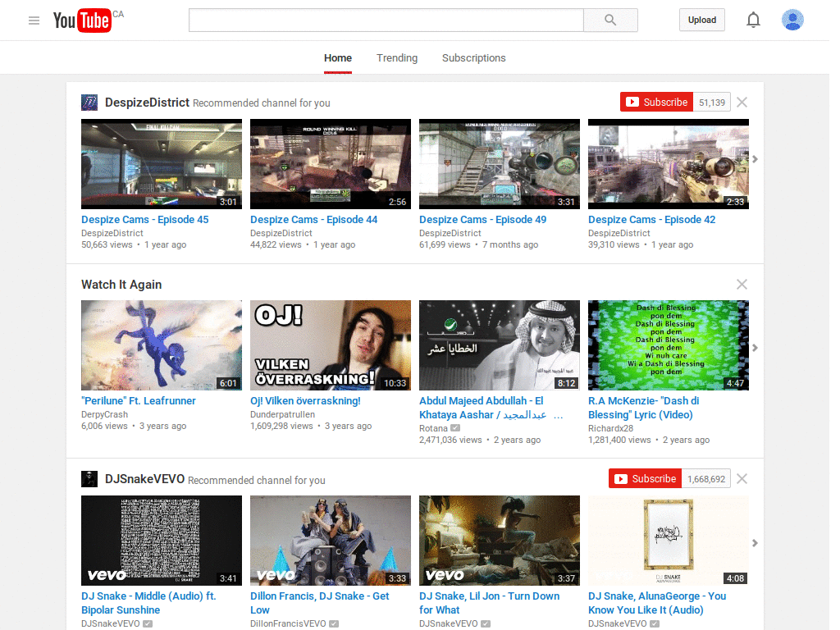Dismiss the Watch It Again section
The image size is (840, 630).
click(x=742, y=285)
